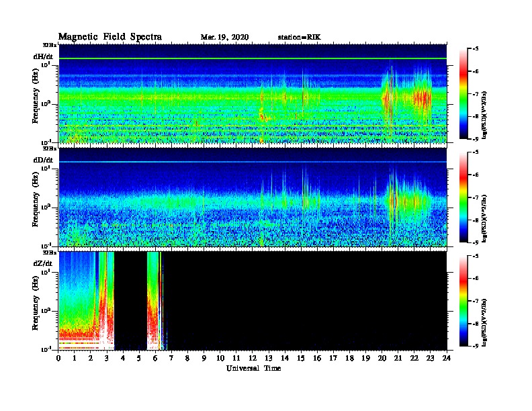Click hour tick label "4" on time axis

click(x=123, y=358)
